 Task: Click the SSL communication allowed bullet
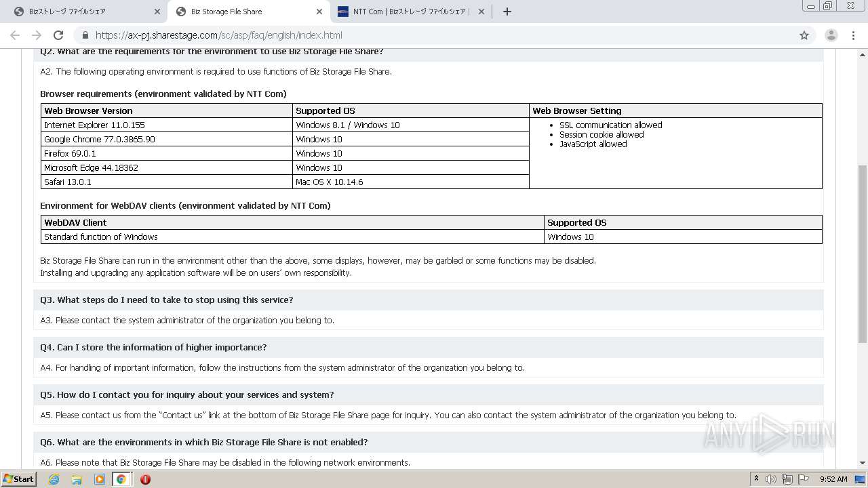tap(610, 125)
